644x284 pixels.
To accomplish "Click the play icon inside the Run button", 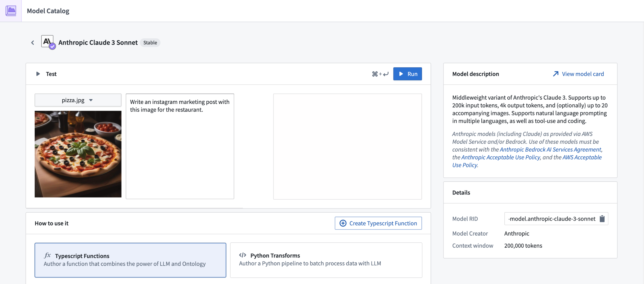I will coord(401,74).
